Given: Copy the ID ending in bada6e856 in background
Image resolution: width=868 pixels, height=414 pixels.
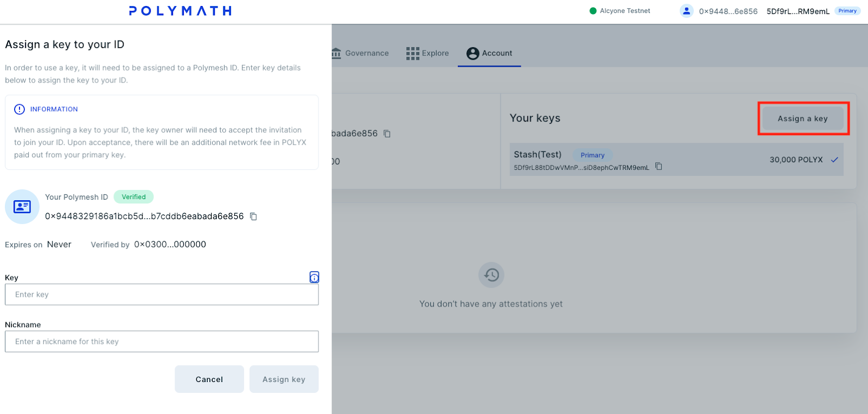Looking at the screenshot, I should tap(387, 133).
